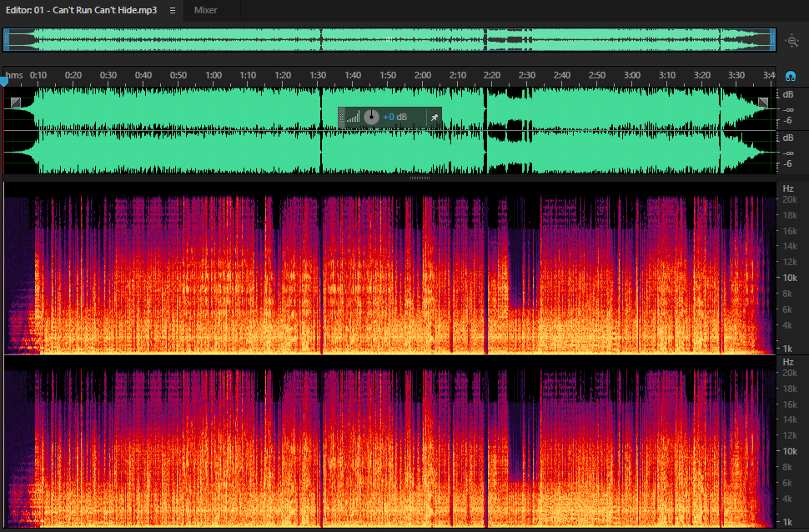809x532 pixels.
Task: Click the waveform/spectral divider grip
Action: tap(420, 178)
